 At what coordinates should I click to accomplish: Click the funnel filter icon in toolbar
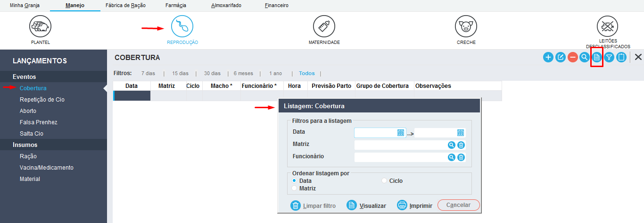click(x=609, y=57)
